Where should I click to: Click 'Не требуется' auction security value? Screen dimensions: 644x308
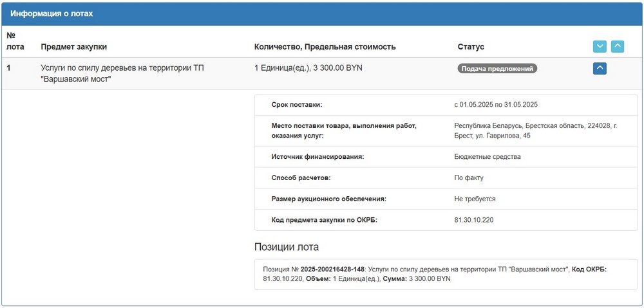coord(475,199)
